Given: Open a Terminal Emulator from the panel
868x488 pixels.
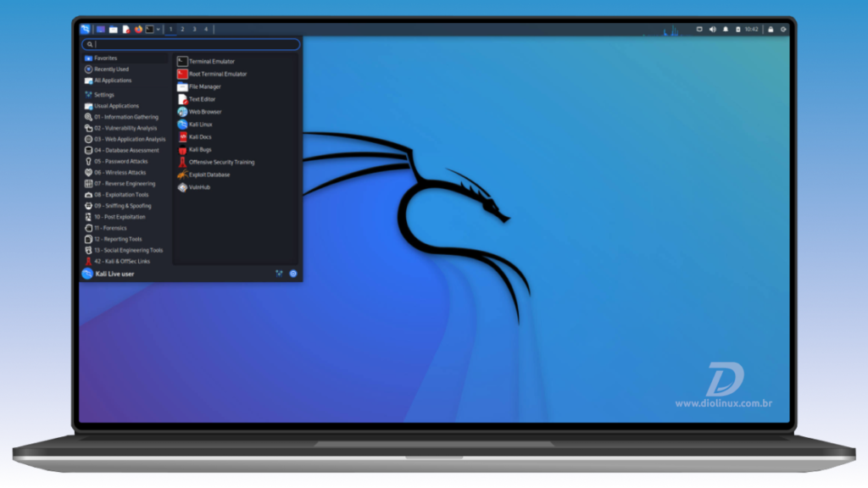Looking at the screenshot, I should [149, 29].
